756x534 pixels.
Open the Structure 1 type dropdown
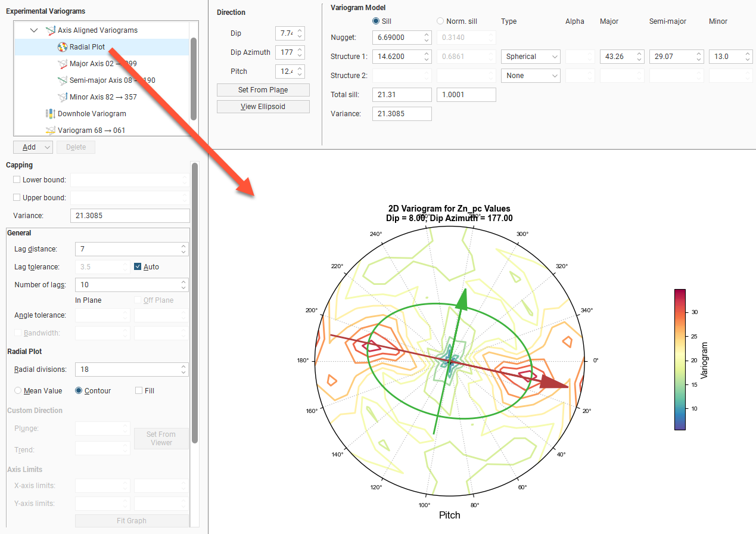click(530, 57)
